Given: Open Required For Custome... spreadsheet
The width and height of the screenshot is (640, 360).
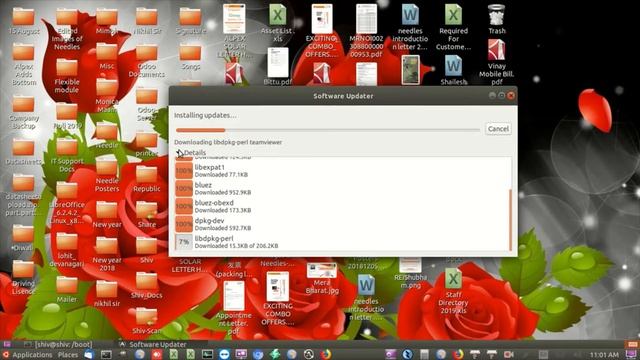Looking at the screenshot, I should point(453,27).
